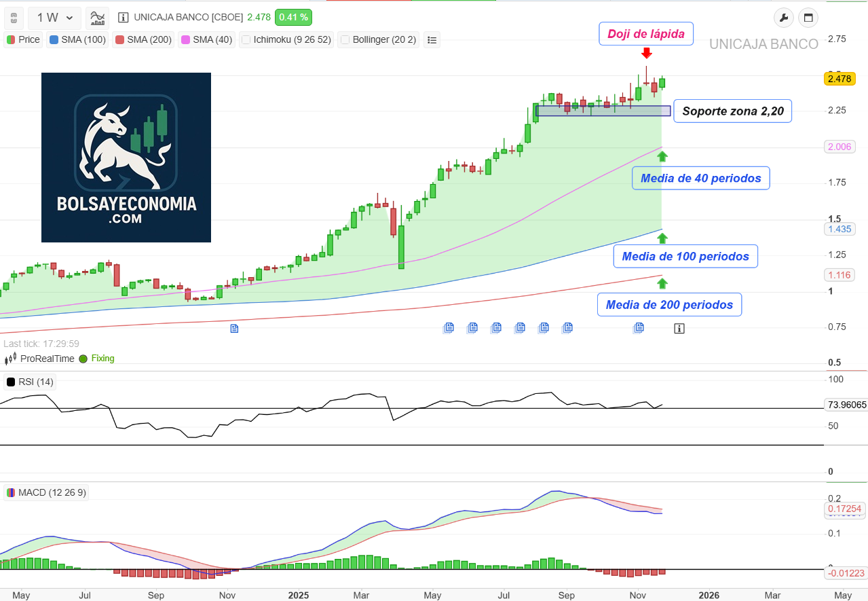
Task: Open the indicators list icon after Bollinger
Action: 432,39
